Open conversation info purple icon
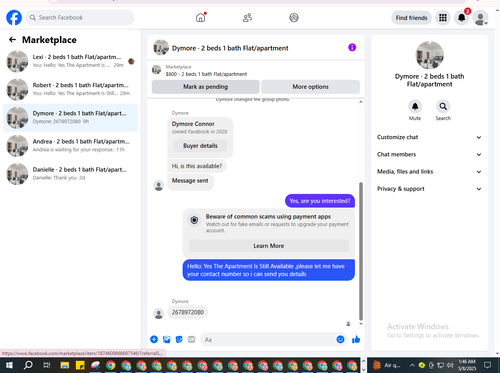The image size is (500, 373). pyautogui.click(x=352, y=47)
